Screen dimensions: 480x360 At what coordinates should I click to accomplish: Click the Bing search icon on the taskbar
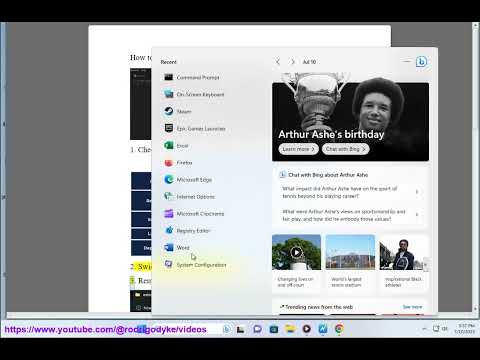[226, 329]
